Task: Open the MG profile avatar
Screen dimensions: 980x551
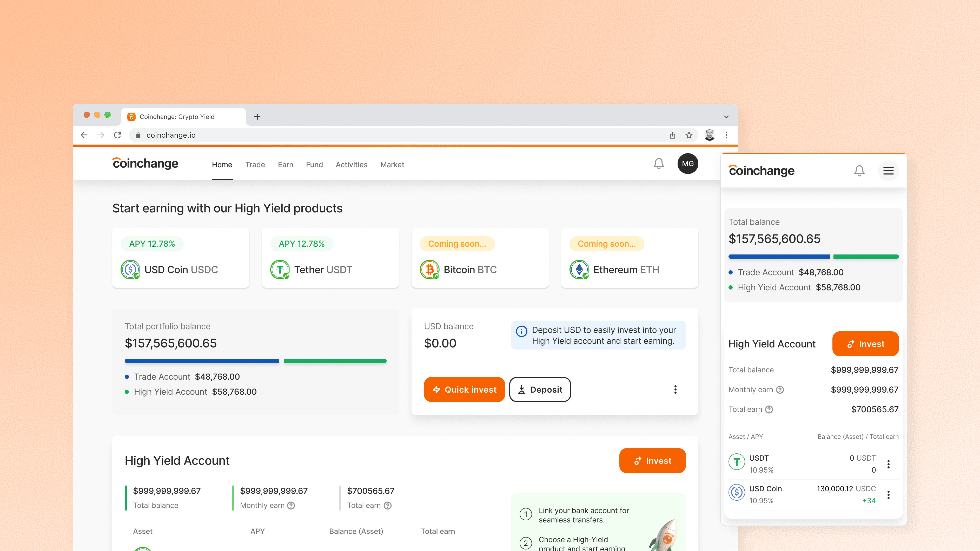Action: [687, 164]
